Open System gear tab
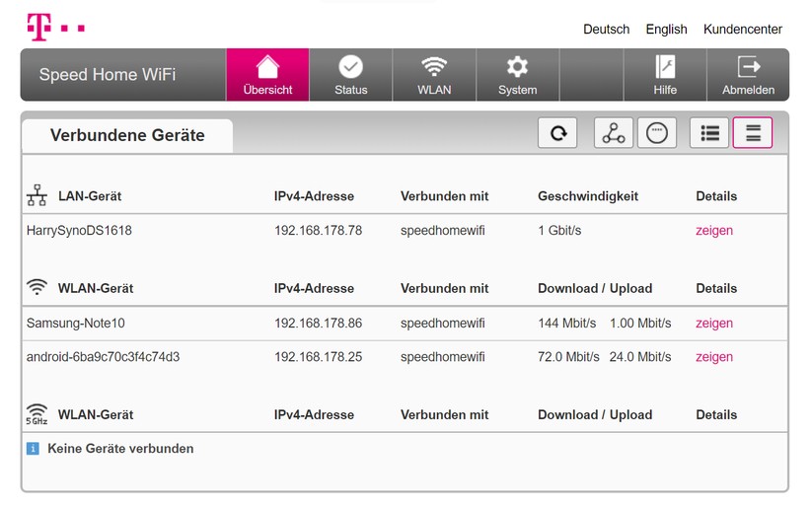The height and width of the screenshot is (508, 812). 517,75
